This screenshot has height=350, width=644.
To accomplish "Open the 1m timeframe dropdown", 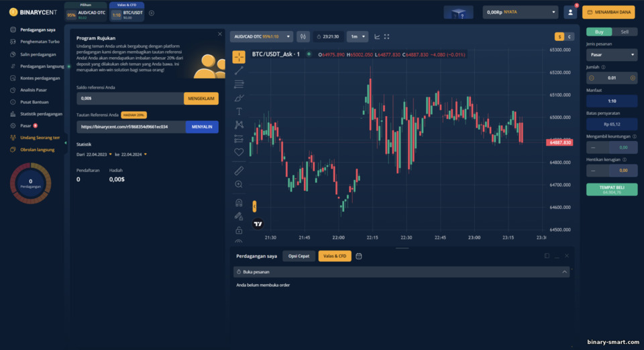I will 357,36.
